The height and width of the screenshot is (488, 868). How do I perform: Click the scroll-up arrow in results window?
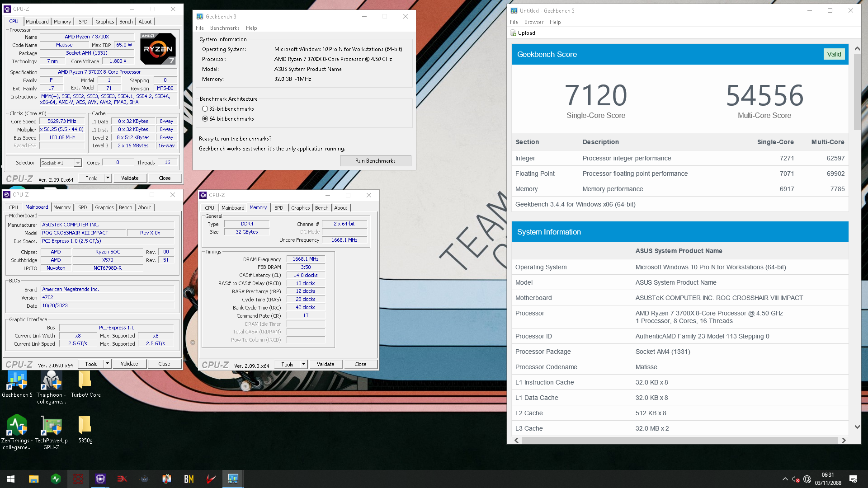[857, 48]
